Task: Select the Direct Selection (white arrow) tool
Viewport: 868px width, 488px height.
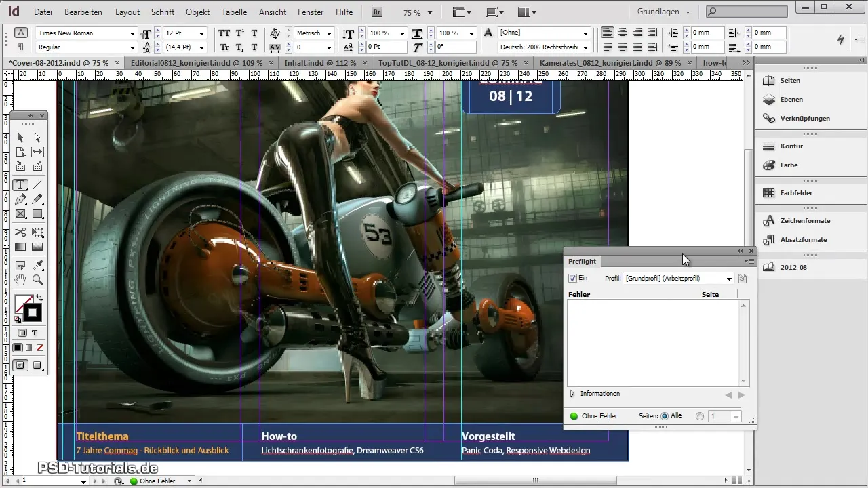Action: click(37, 138)
